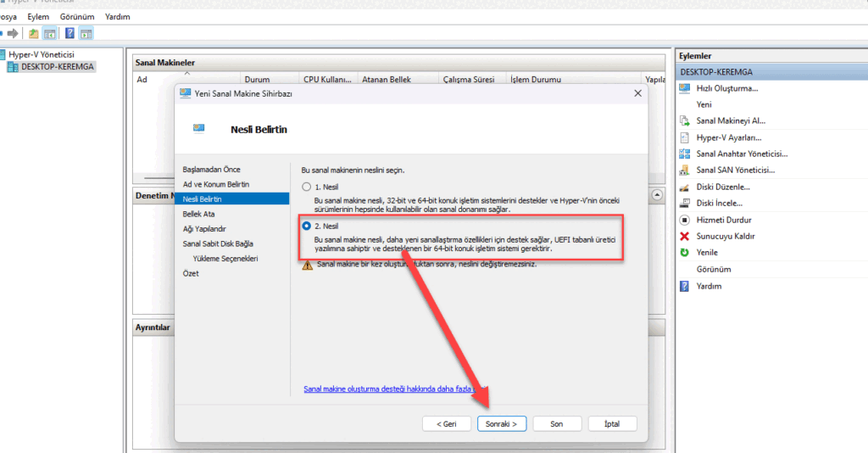Toggle the show/hide action pane toolbar icon
The image size is (868, 453).
86,34
